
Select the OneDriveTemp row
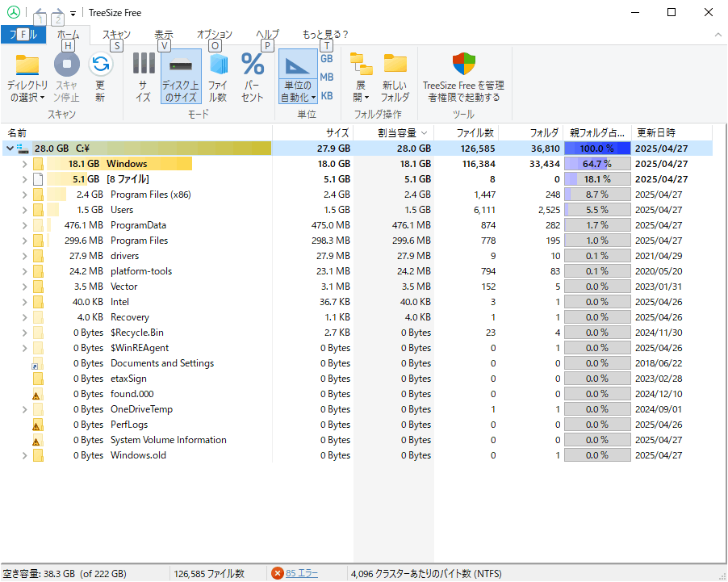pos(357,409)
